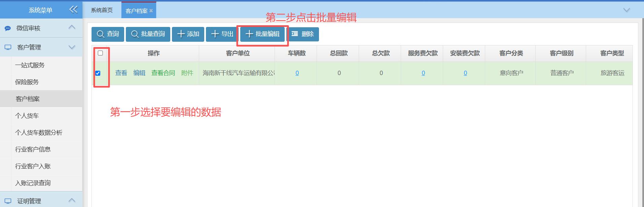Click the 客户分类 column header
Viewport: 644px width, 207px height.
coord(511,53)
